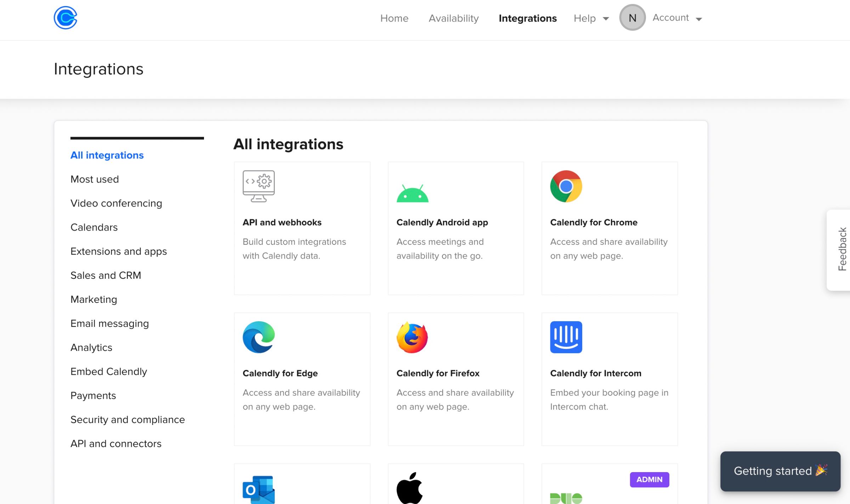Filter by Embed Calendly
This screenshot has height=504, width=850.
click(x=108, y=372)
